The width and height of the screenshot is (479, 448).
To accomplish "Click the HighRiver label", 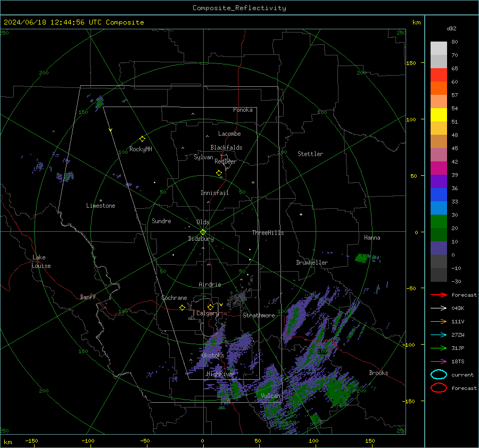I will point(221,374).
